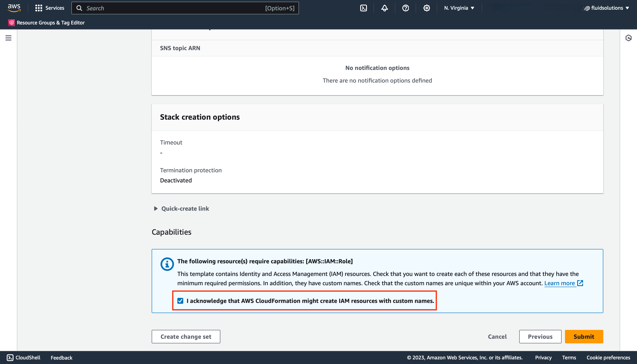Click the Submit button
Viewport: 637px width, 364px height.
[x=584, y=336]
